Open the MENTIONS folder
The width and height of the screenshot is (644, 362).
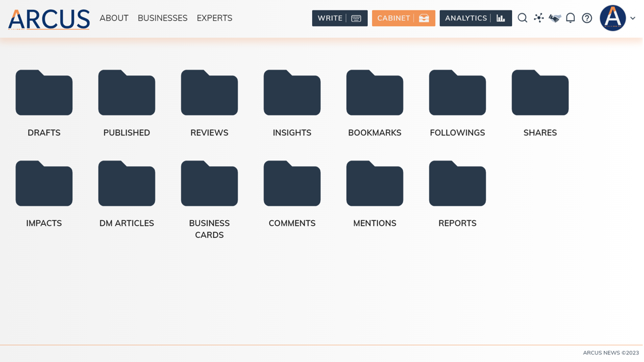click(x=374, y=183)
